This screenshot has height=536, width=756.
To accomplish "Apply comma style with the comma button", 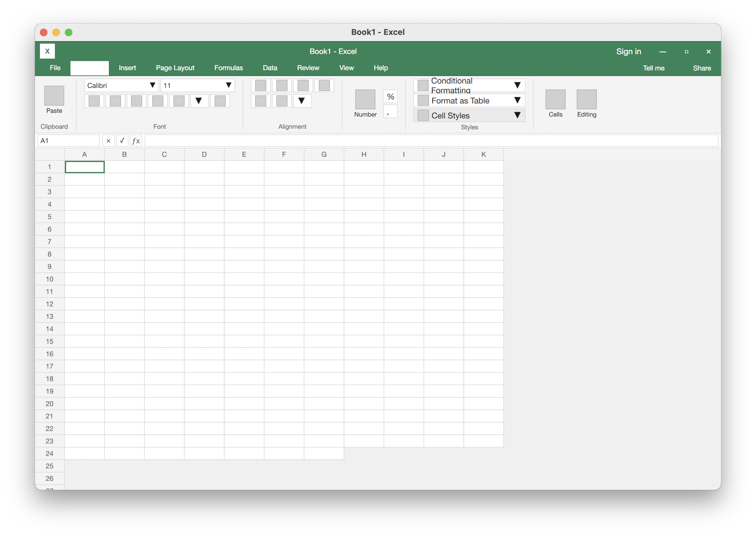I will point(390,112).
